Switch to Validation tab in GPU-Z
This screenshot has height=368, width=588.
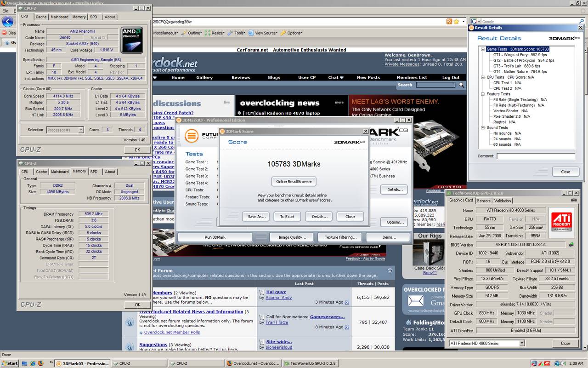tap(503, 201)
